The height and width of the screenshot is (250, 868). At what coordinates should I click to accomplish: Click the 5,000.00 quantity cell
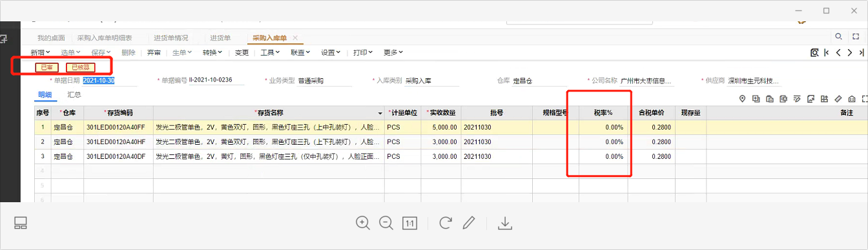click(441, 127)
